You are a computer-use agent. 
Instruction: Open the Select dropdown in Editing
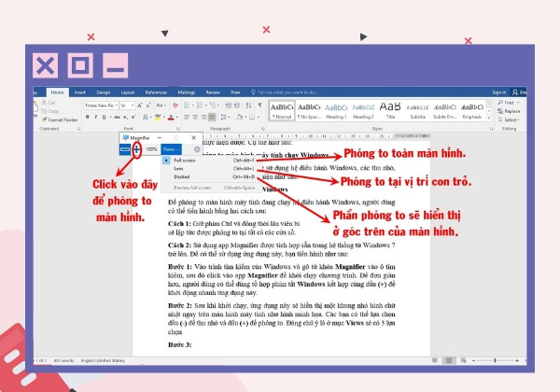(509, 119)
